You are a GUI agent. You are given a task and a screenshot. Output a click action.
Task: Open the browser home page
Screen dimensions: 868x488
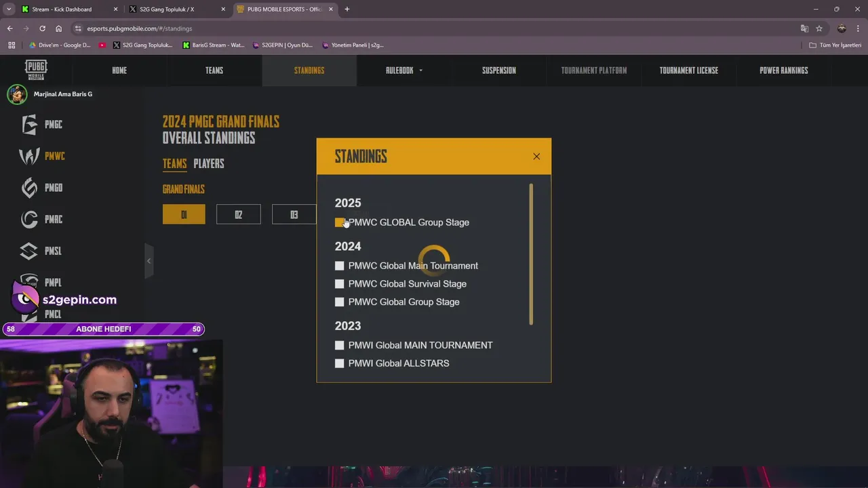point(58,28)
